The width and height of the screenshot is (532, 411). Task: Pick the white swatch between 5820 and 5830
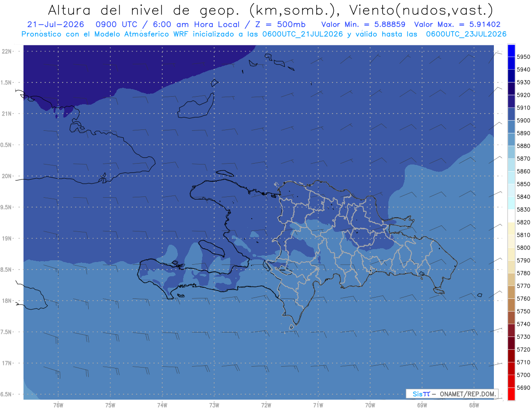[511, 216]
